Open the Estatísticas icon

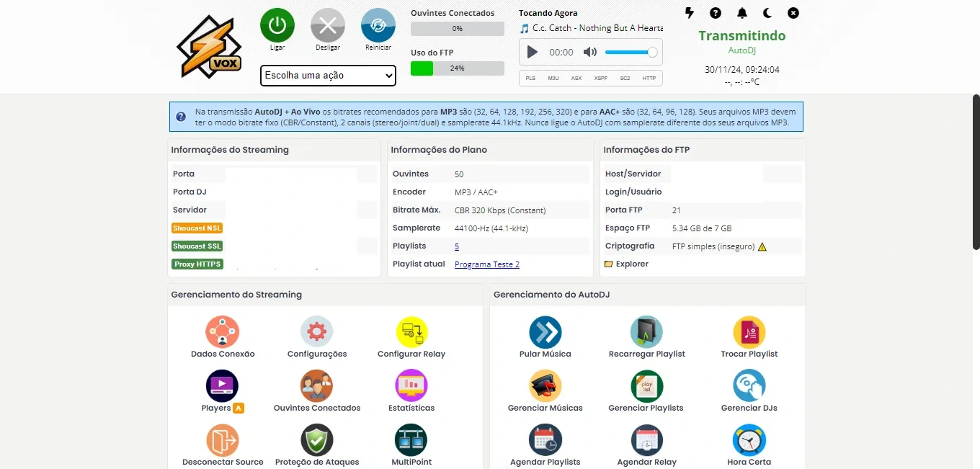(x=411, y=386)
